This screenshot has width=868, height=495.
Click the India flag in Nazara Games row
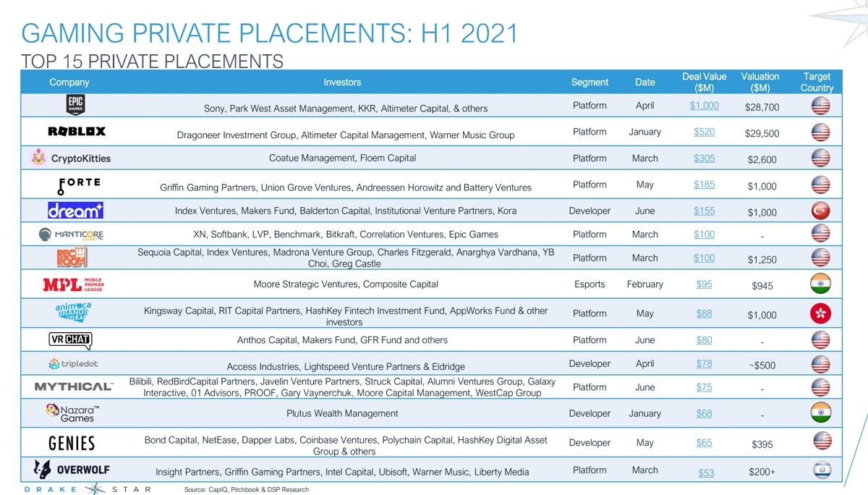click(821, 412)
